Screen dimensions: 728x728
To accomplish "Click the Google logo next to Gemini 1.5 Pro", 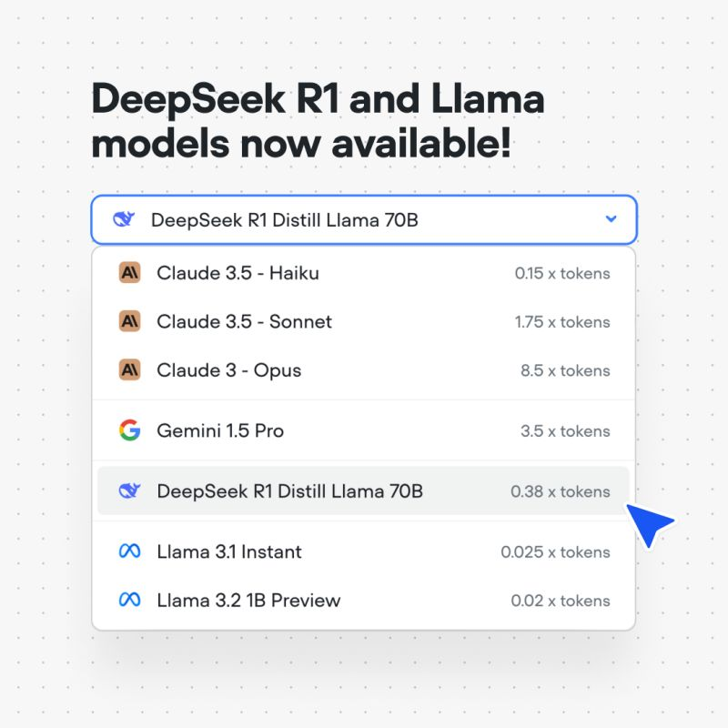I will pos(128,430).
